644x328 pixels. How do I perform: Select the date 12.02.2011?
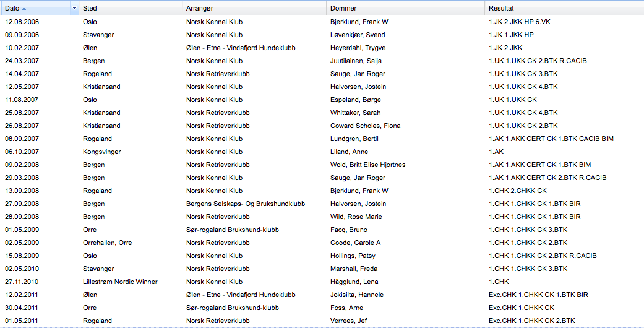click(22, 295)
